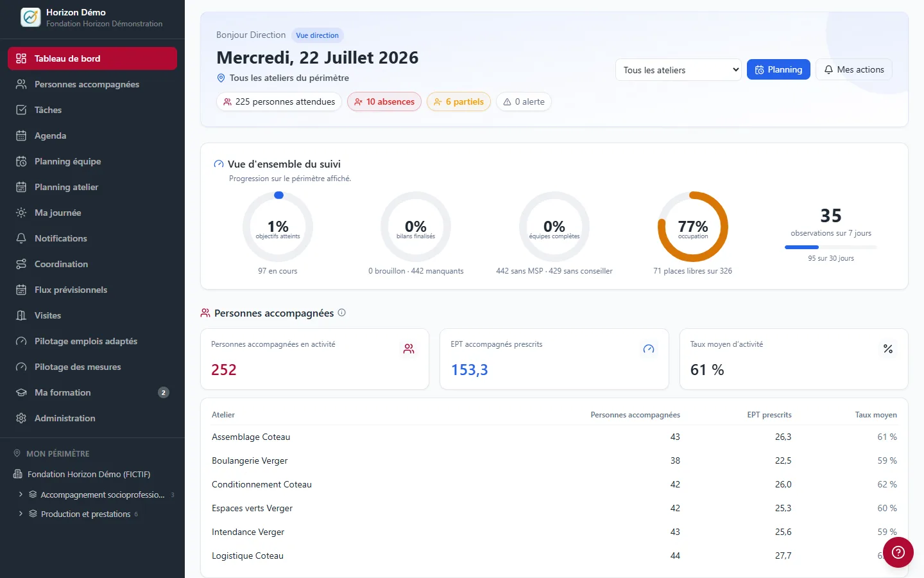Image resolution: width=924 pixels, height=578 pixels.
Task: Click the Pilotage des mesures gauge icon
Action: pos(21,367)
